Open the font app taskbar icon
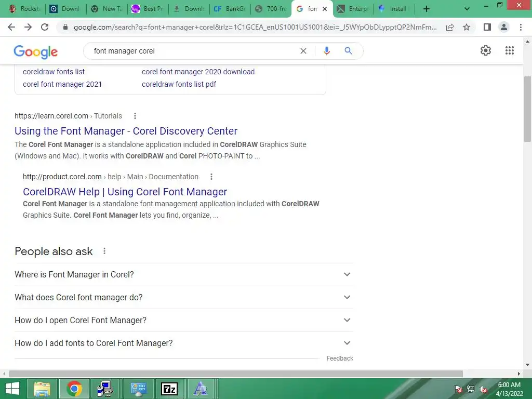This screenshot has width=532, height=399. (201, 389)
